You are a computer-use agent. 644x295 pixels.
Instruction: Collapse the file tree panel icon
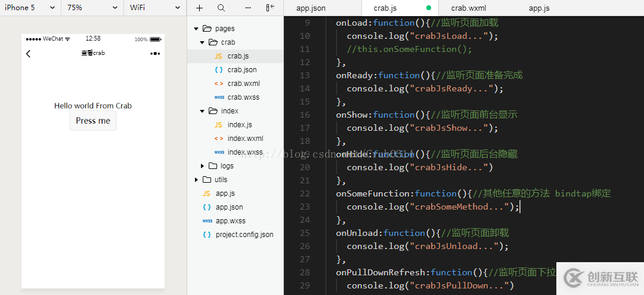270,8
